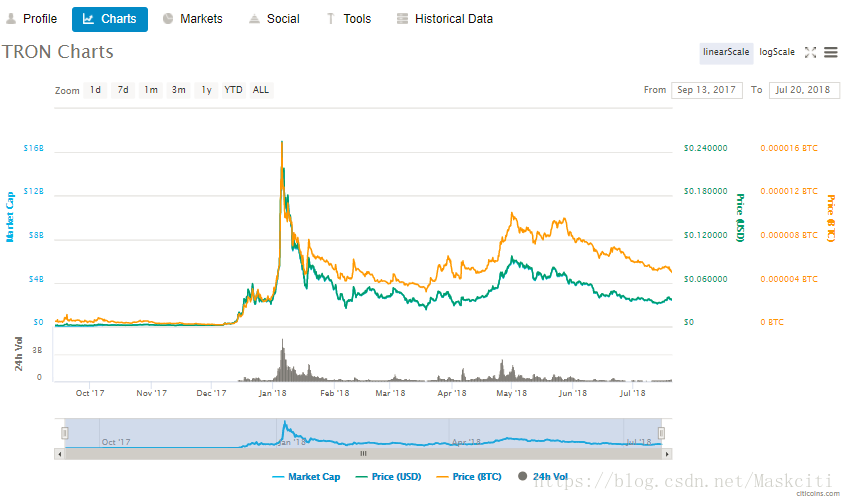This screenshot has width=845, height=501.
Task: Toggle 24h Vol series in legend
Action: [543, 476]
